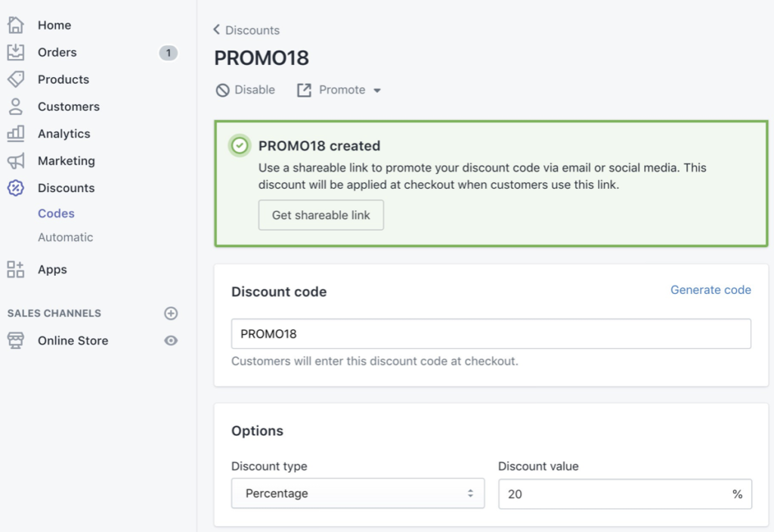Open the Automatic discounts section
This screenshot has width=774, height=532.
point(66,237)
